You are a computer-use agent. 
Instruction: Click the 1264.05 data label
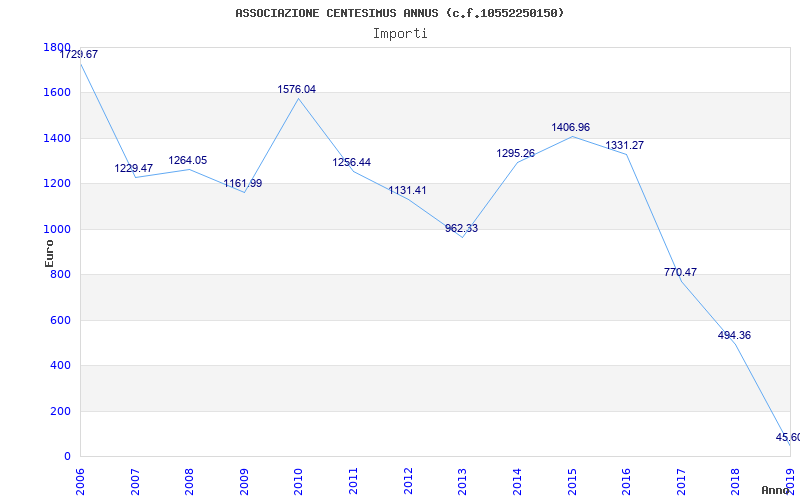tap(188, 160)
